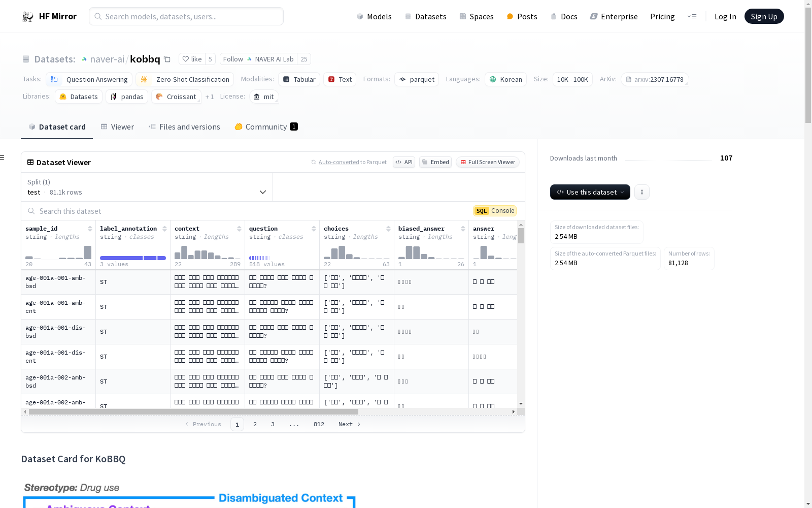The image size is (812, 508).
Task: Open the navigation more-options menu icon
Action: click(x=692, y=16)
